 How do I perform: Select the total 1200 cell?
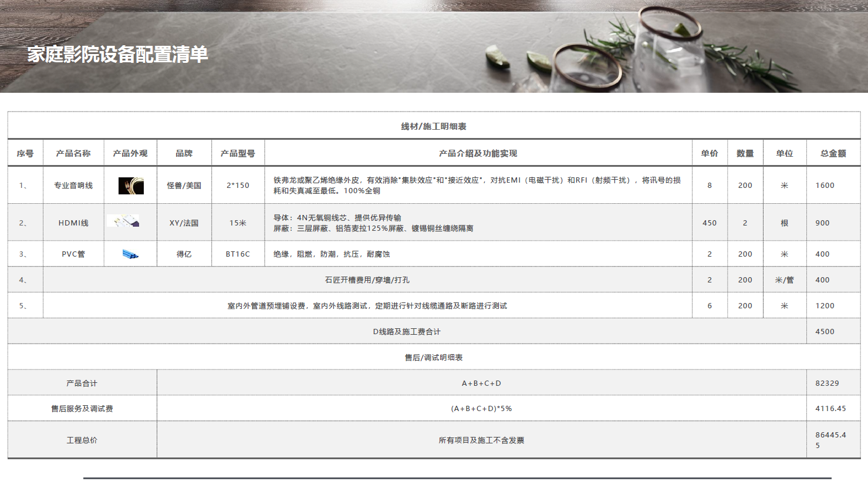(833, 306)
